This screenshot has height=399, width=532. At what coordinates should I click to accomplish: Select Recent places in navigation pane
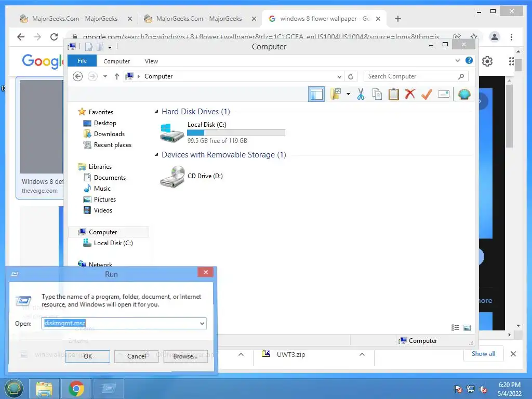(x=113, y=145)
